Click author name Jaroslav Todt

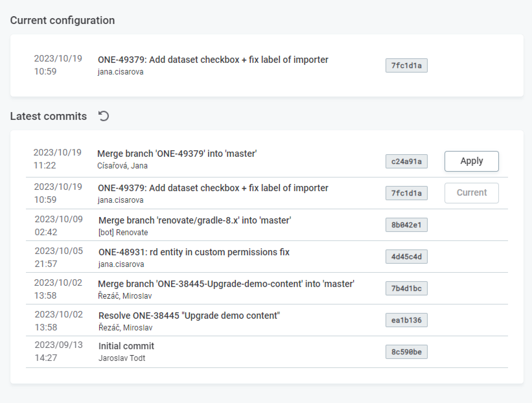122,358
